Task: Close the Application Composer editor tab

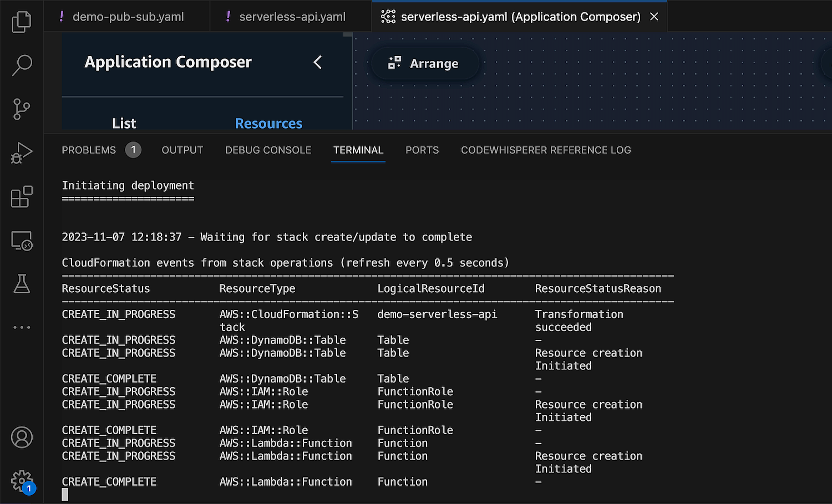Action: pos(654,17)
